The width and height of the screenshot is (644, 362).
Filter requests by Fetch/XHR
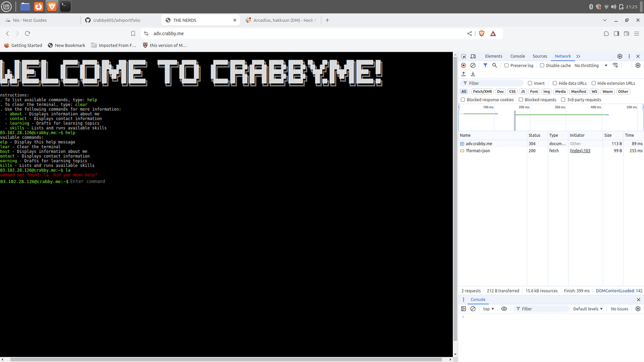[482, 92]
